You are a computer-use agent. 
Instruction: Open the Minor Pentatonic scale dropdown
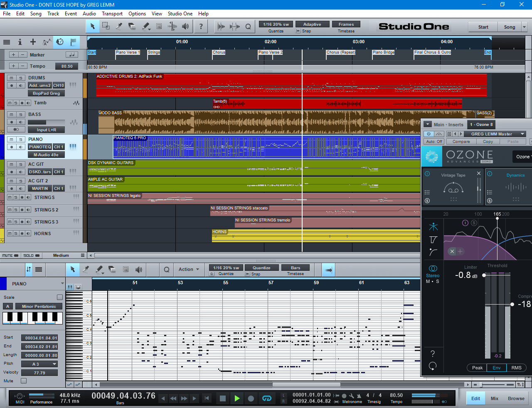(x=39, y=307)
